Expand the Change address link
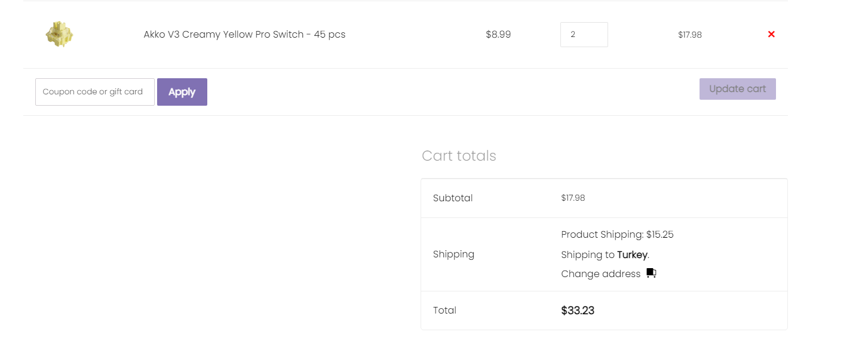The height and width of the screenshot is (341, 868). pos(600,274)
